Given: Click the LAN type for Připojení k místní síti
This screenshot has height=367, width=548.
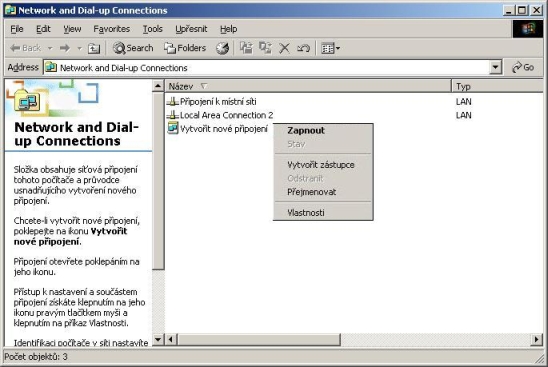Looking at the screenshot, I should tap(463, 102).
